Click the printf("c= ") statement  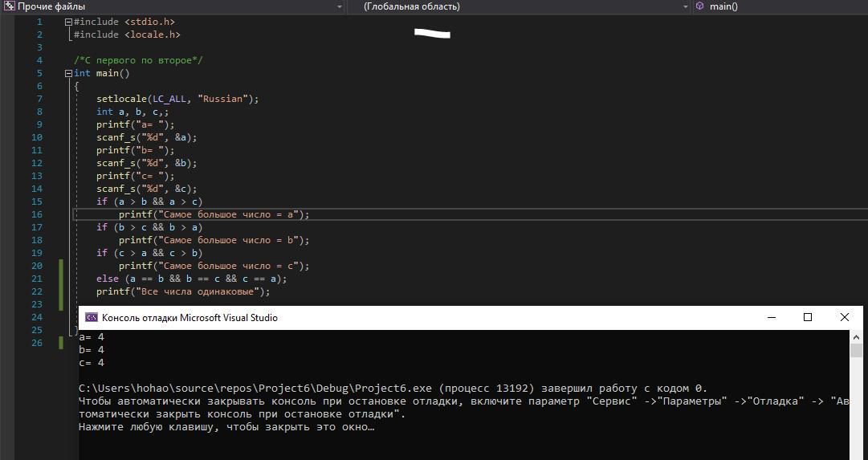[x=136, y=176]
